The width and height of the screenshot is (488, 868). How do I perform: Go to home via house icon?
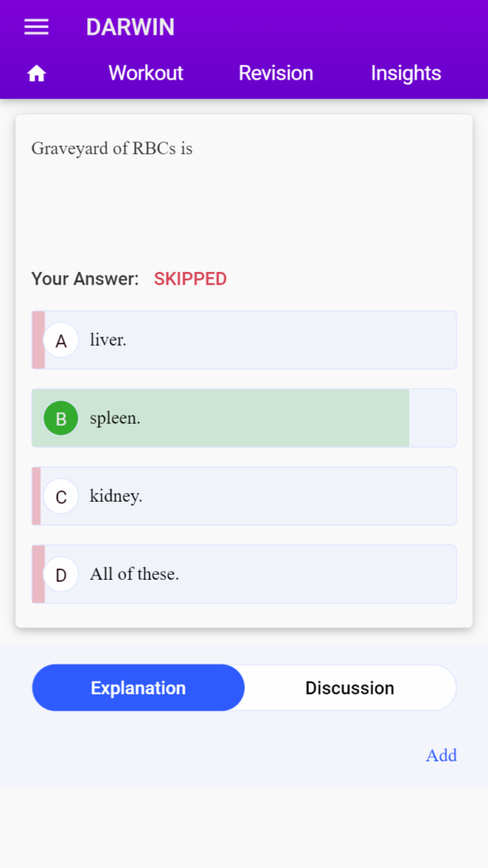click(x=36, y=73)
